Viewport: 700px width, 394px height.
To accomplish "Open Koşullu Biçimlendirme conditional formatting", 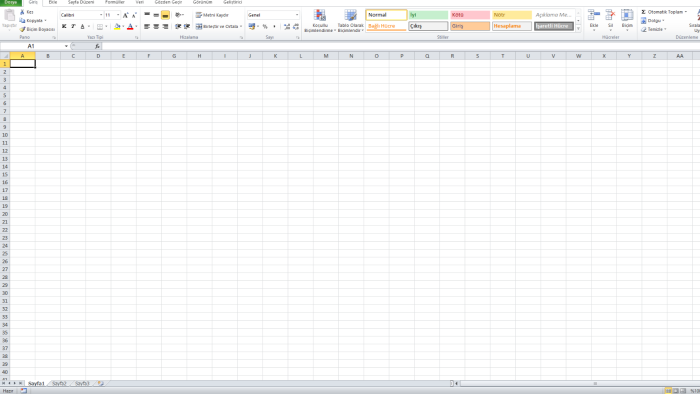I will (x=320, y=21).
